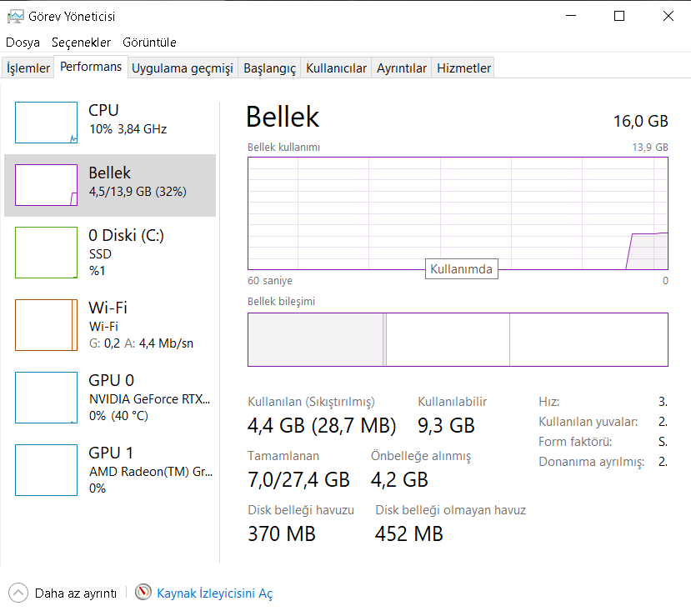Select the CPU performance graph thumbnail

click(x=47, y=123)
